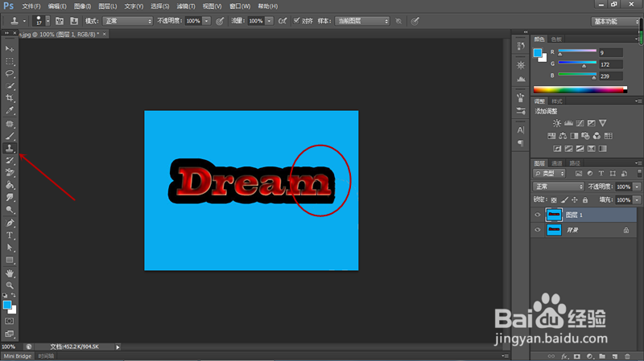644x361 pixels.
Task: Change the screen mode
Action: [x=10, y=334]
